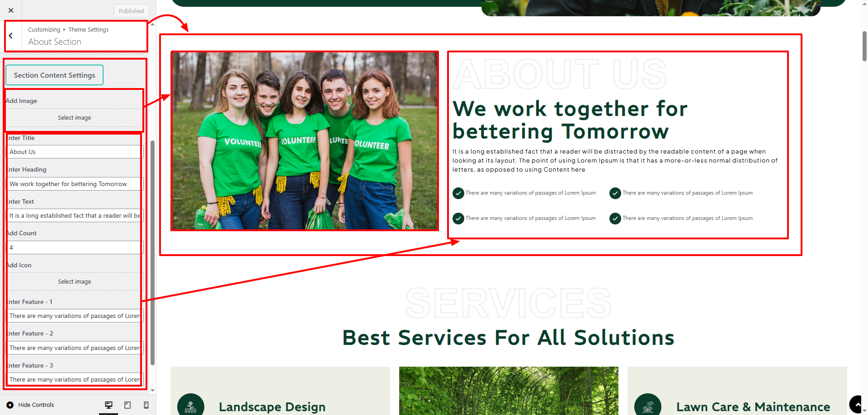Edit the Feature - 3 text field
Screen dimensions: 868x415
pyautogui.click(x=75, y=379)
